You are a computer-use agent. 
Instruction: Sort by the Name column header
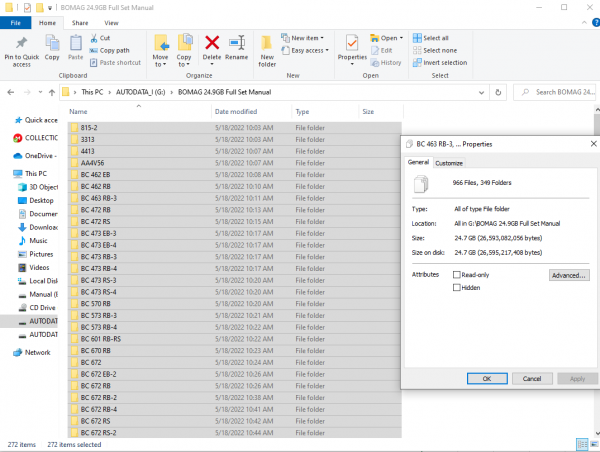point(78,112)
